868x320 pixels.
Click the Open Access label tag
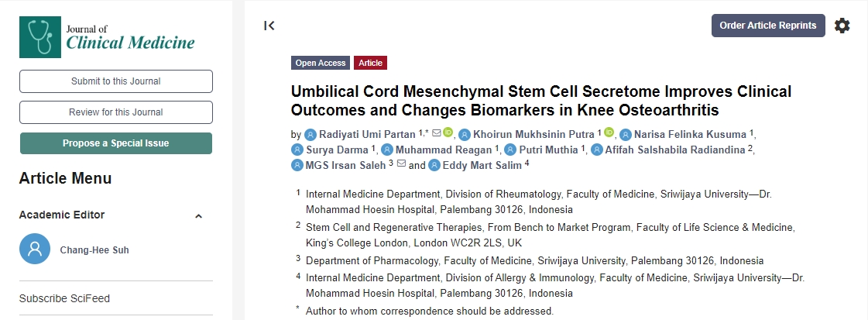pos(321,64)
